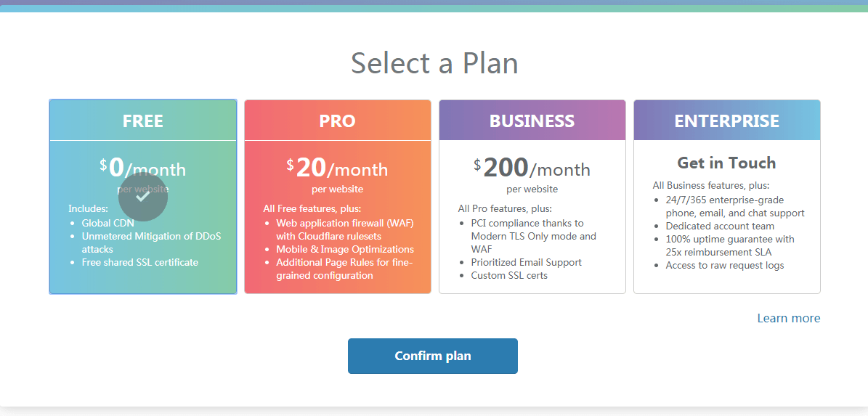Pick the BUSINESS plan header
Viewport: 868px width, 416px height.
532,121
